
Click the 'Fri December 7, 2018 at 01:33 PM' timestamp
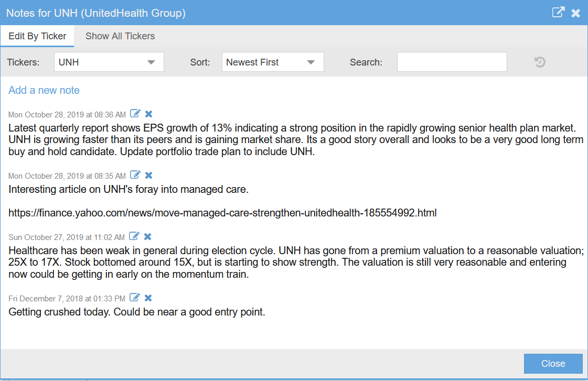point(67,299)
